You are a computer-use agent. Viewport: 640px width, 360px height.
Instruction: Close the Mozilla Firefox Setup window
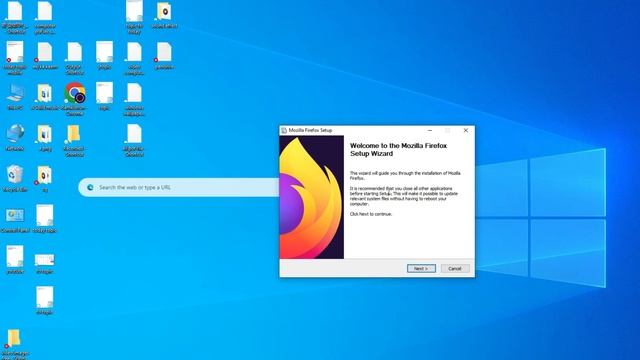466,130
